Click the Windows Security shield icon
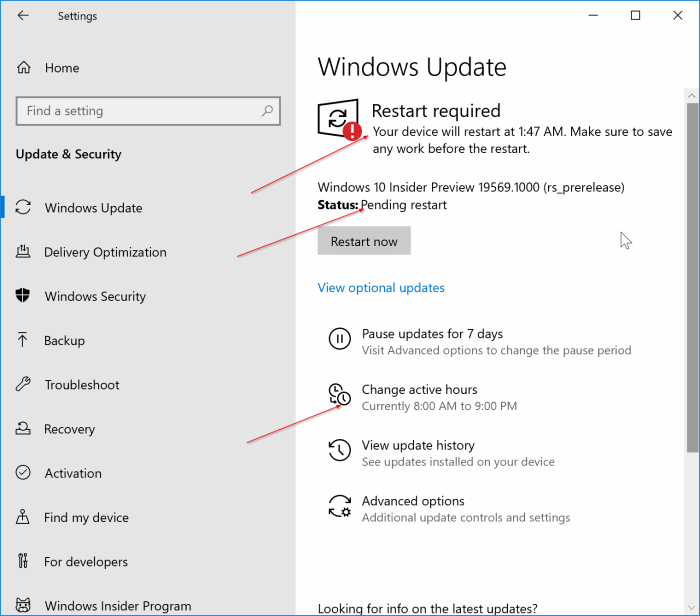700x616 pixels. 23,296
